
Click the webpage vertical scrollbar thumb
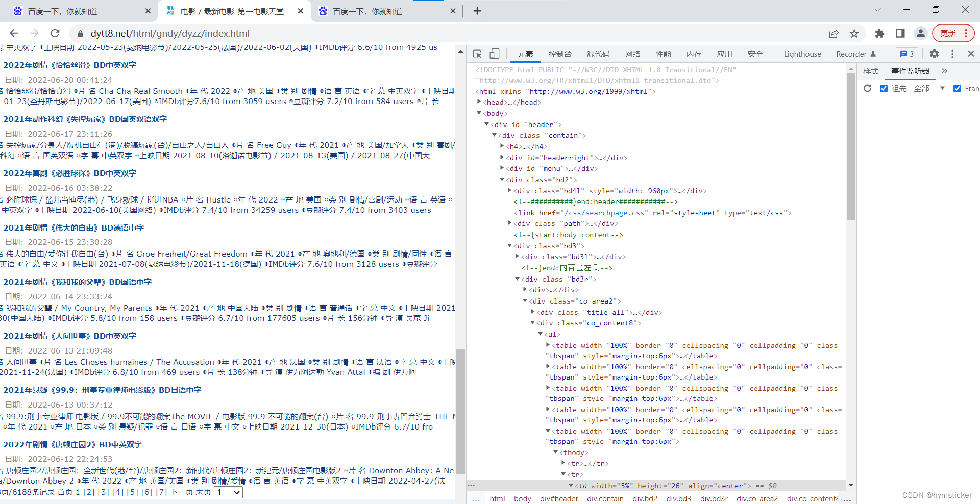click(460, 411)
